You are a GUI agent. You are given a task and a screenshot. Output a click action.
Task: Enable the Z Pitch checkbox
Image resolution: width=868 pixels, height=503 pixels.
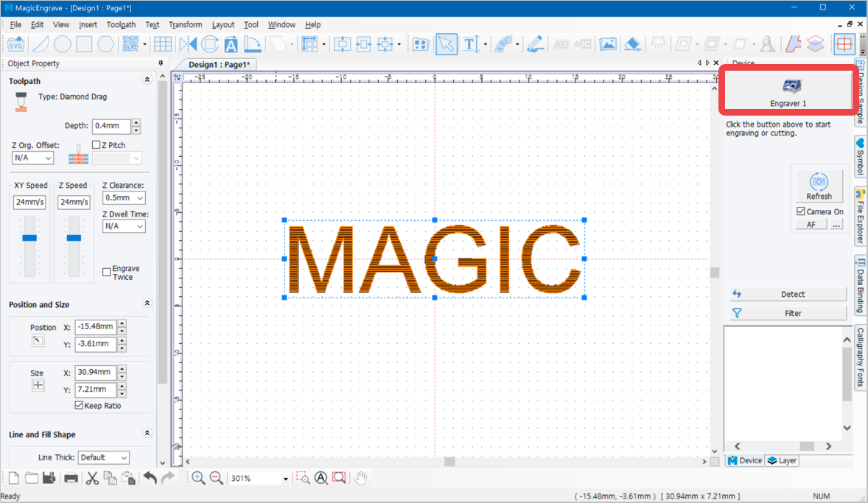click(97, 145)
